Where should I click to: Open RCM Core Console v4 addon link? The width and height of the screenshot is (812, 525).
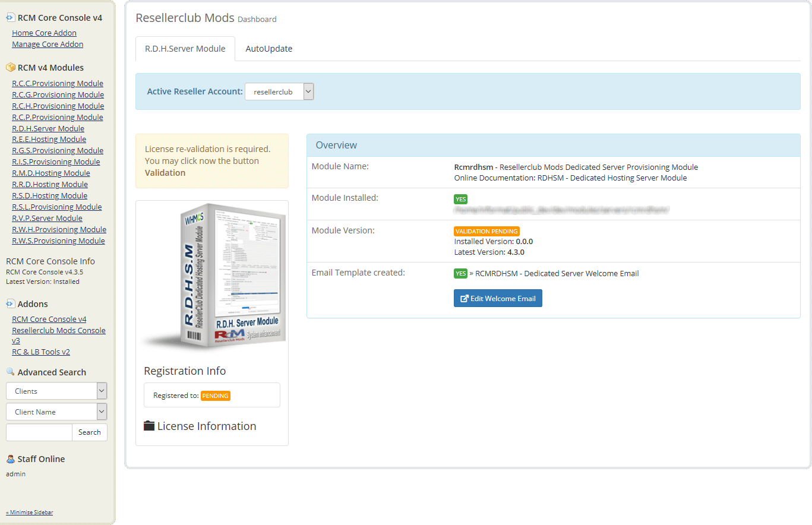49,320
